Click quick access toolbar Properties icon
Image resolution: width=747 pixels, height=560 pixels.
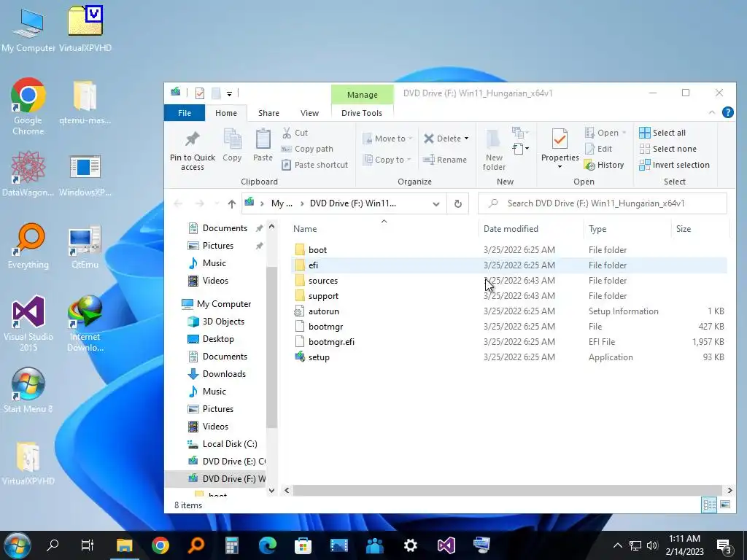(x=200, y=93)
